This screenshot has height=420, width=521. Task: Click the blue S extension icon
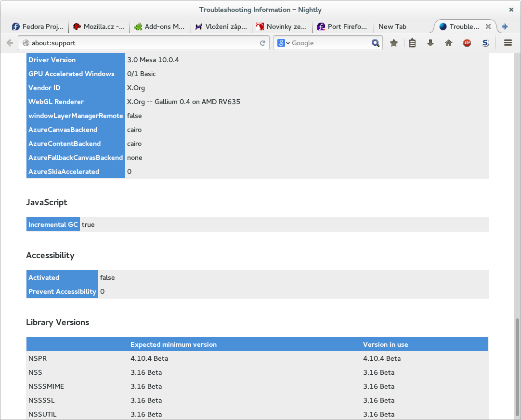click(x=485, y=43)
